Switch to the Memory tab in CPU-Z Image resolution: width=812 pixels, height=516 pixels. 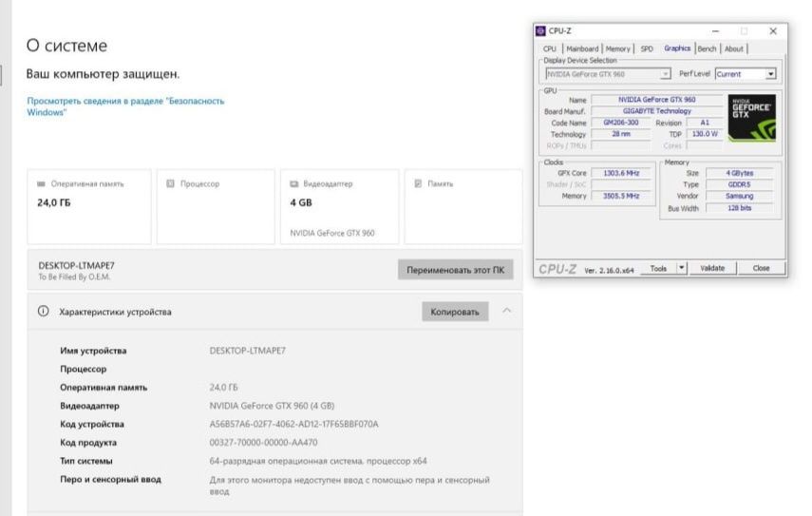click(618, 48)
